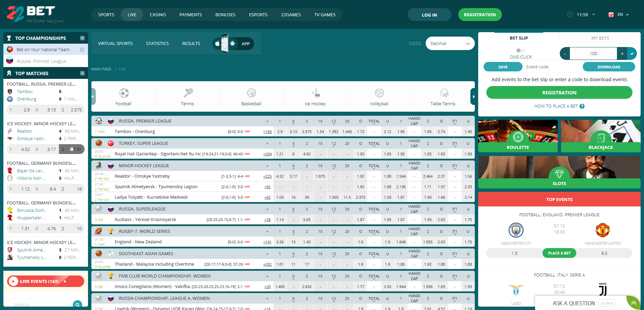The height and width of the screenshot is (310, 644).
Task: Collapse the Top Matches panel
Action: [x=82, y=73]
